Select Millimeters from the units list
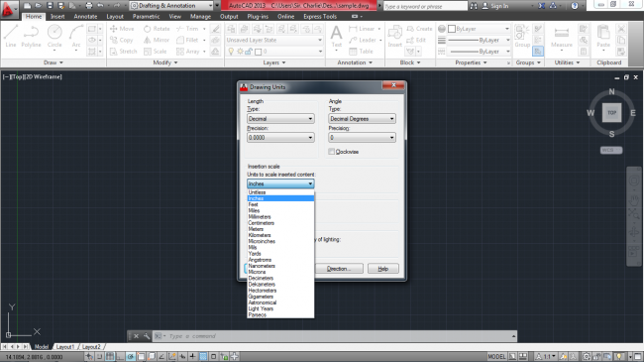644x362 pixels. click(x=280, y=217)
